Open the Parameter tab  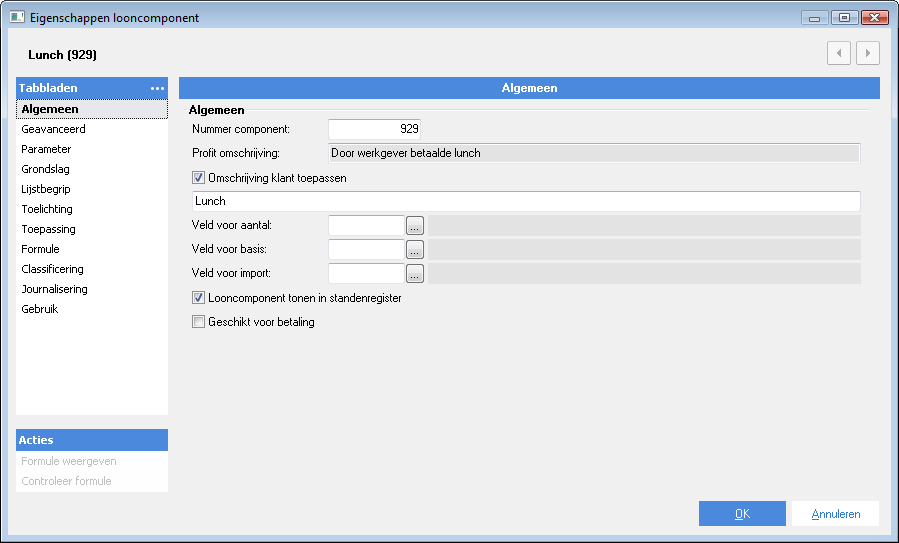[92, 149]
